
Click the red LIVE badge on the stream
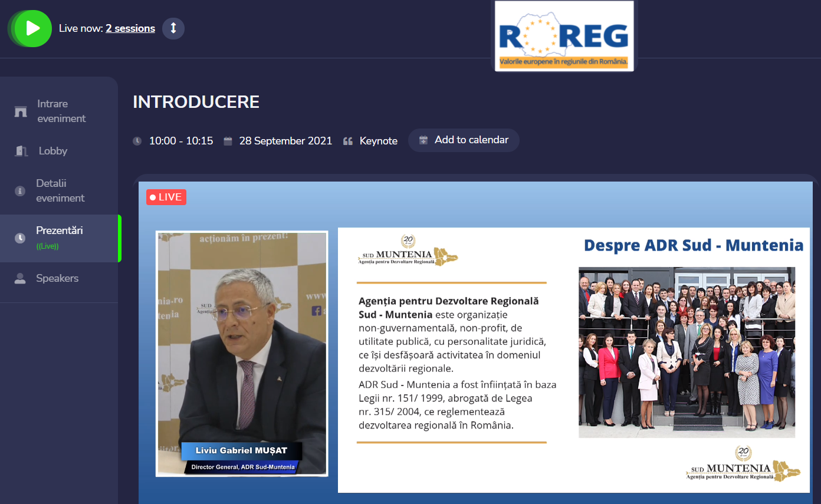pyautogui.click(x=166, y=197)
